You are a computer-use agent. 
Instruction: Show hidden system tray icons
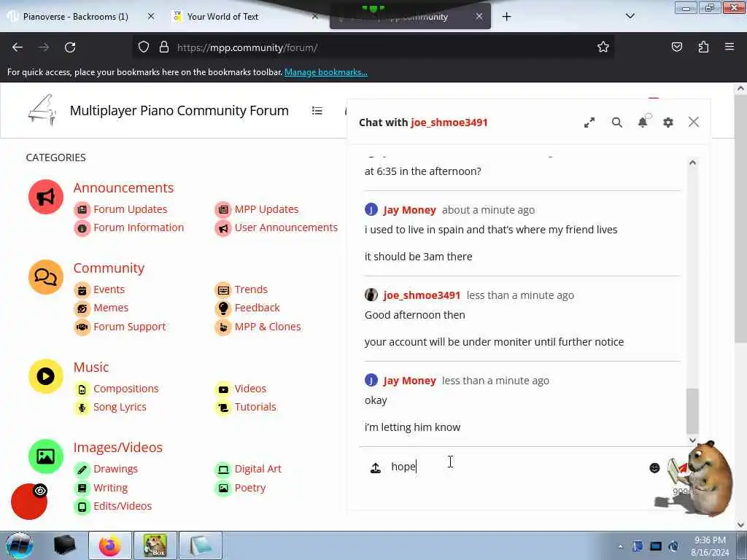[620, 546]
